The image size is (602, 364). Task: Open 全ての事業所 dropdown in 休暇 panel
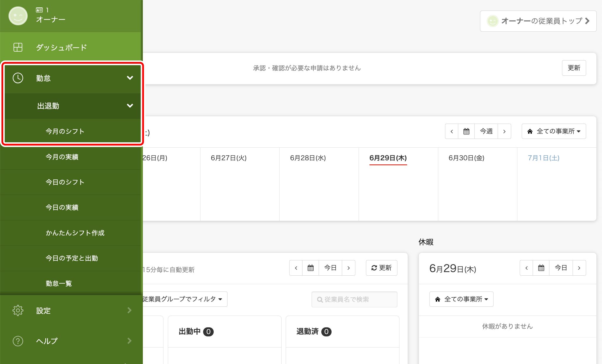[461, 299]
